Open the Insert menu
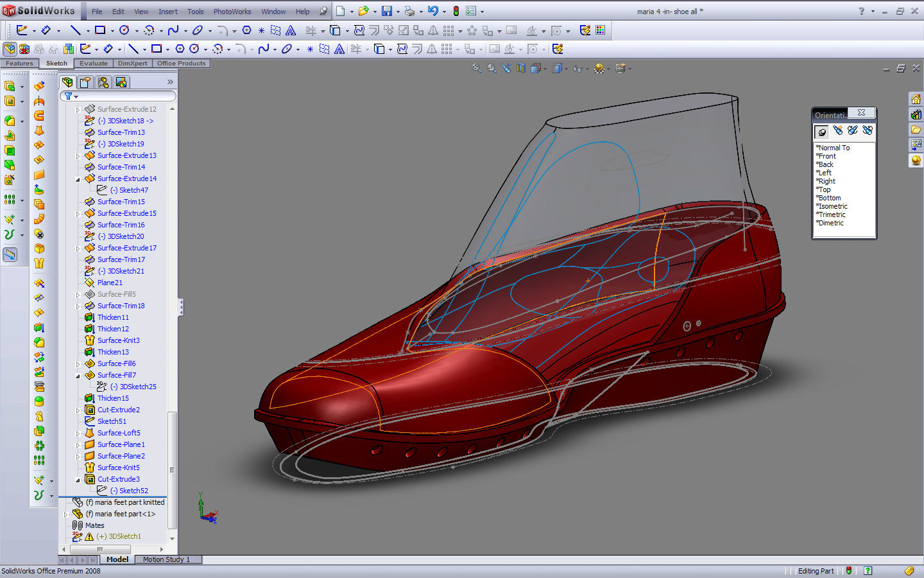The width and height of the screenshot is (924, 578). click(167, 12)
